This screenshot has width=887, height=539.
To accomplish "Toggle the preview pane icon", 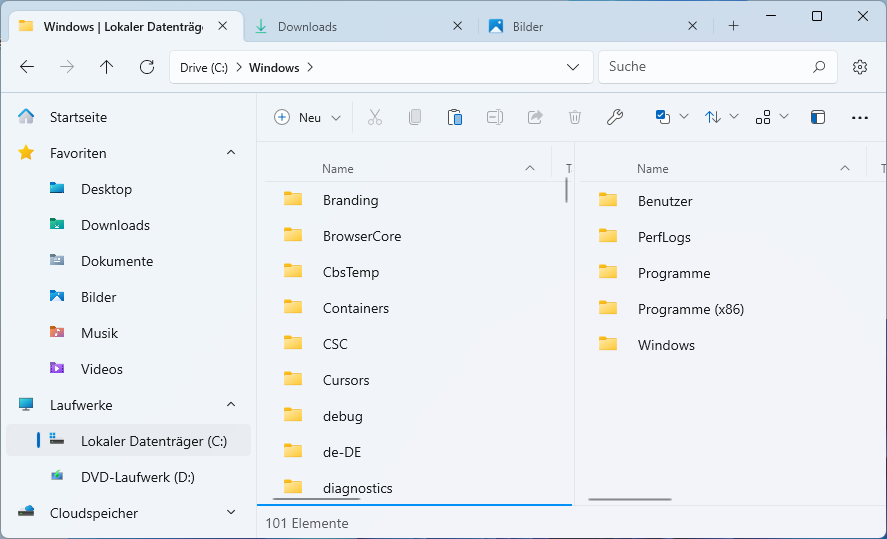I will pos(818,117).
